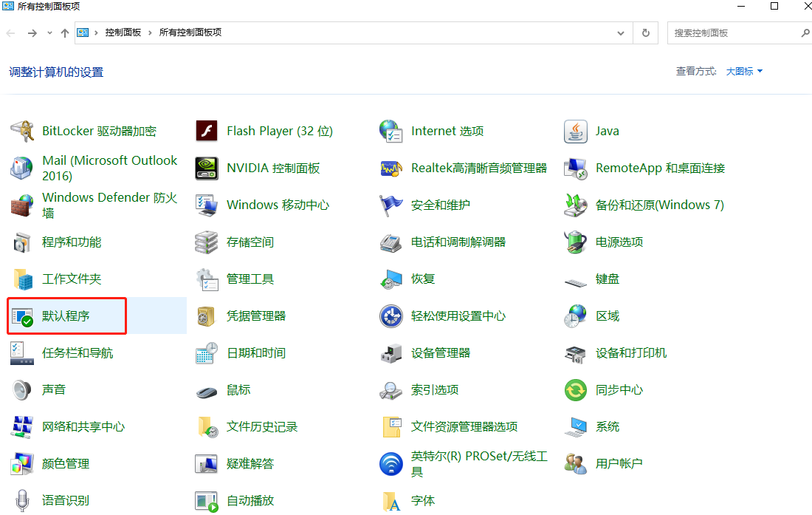
Task: Open 系统 computer icon
Action: pyautogui.click(x=575, y=427)
